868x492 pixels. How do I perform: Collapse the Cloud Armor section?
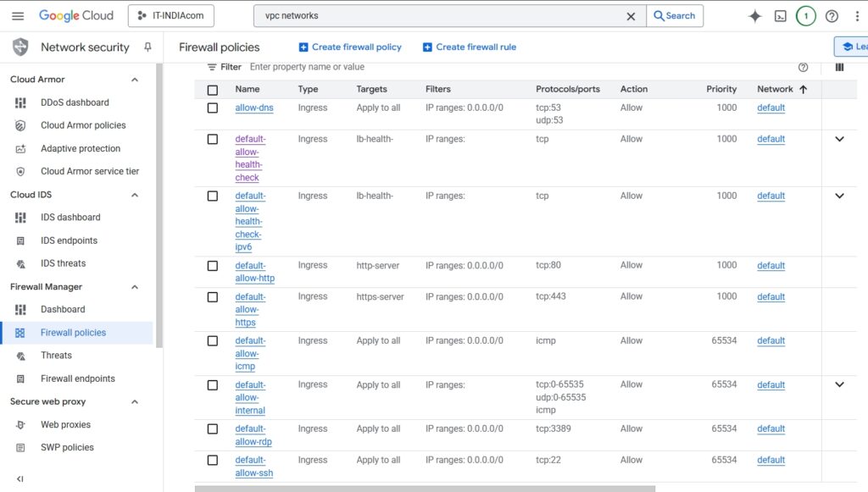point(135,80)
